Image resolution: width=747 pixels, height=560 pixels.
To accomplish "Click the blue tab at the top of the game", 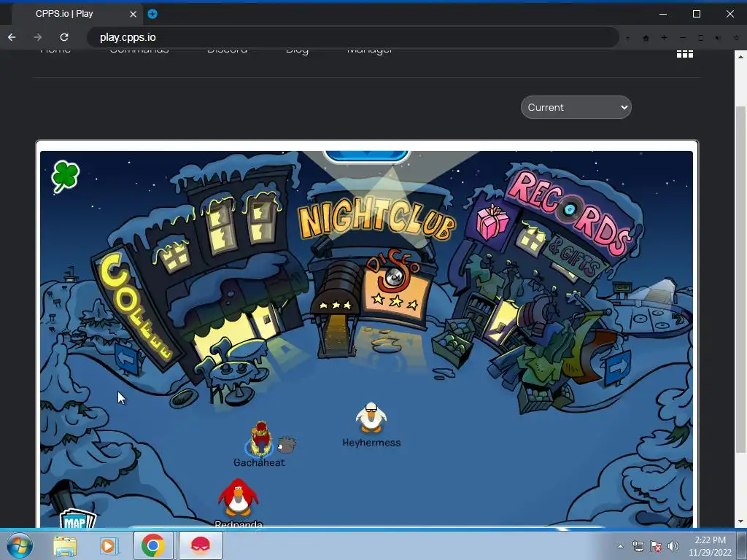I will click(366, 155).
